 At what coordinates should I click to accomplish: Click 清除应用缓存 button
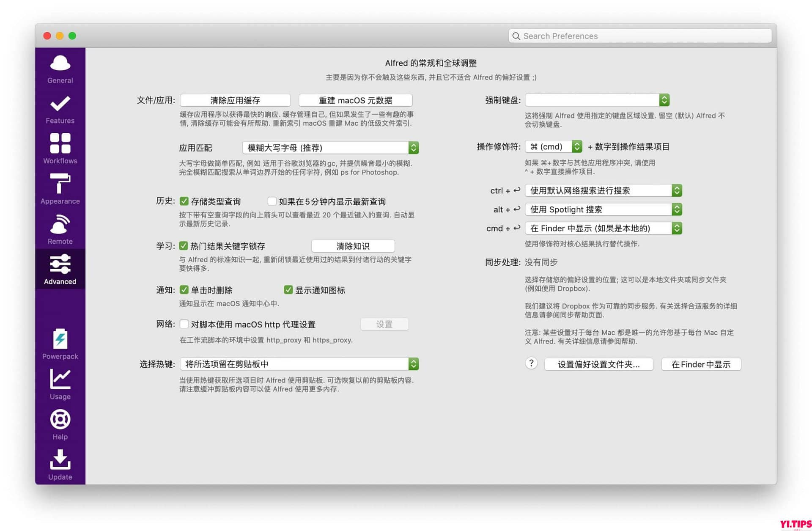click(x=235, y=100)
